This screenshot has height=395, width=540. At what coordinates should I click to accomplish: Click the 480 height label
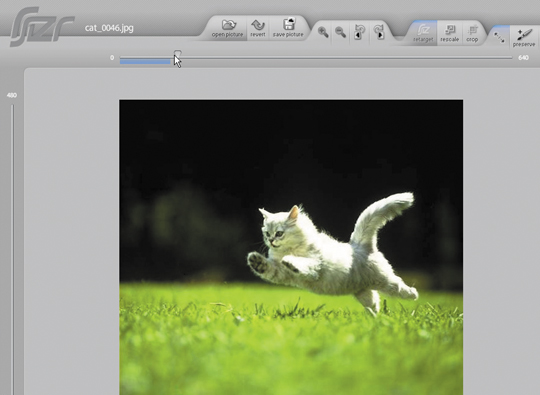[x=12, y=95]
